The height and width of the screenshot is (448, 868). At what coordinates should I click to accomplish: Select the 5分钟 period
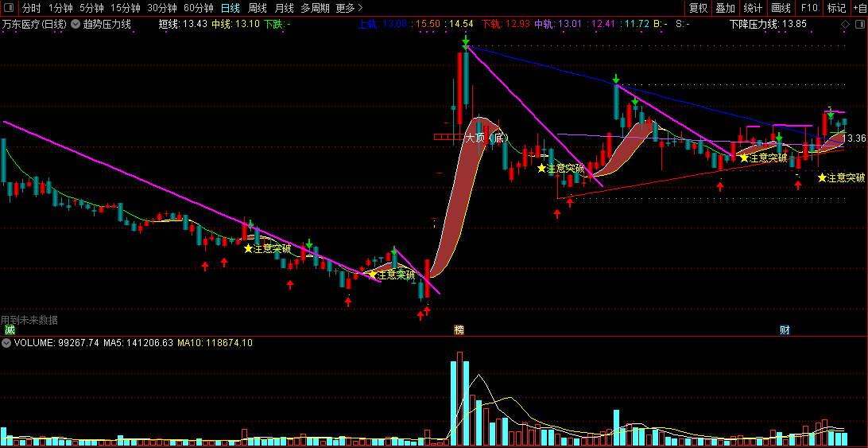[x=91, y=8]
